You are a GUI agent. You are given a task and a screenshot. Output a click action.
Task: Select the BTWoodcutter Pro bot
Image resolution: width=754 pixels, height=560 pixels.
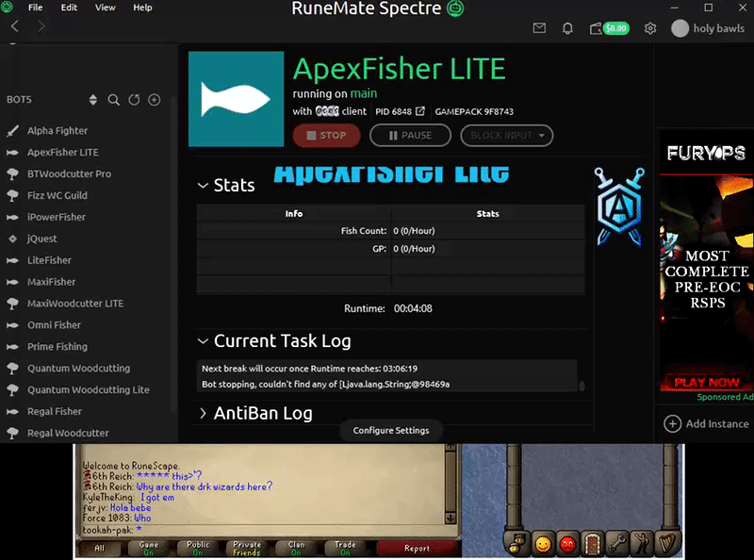point(69,174)
